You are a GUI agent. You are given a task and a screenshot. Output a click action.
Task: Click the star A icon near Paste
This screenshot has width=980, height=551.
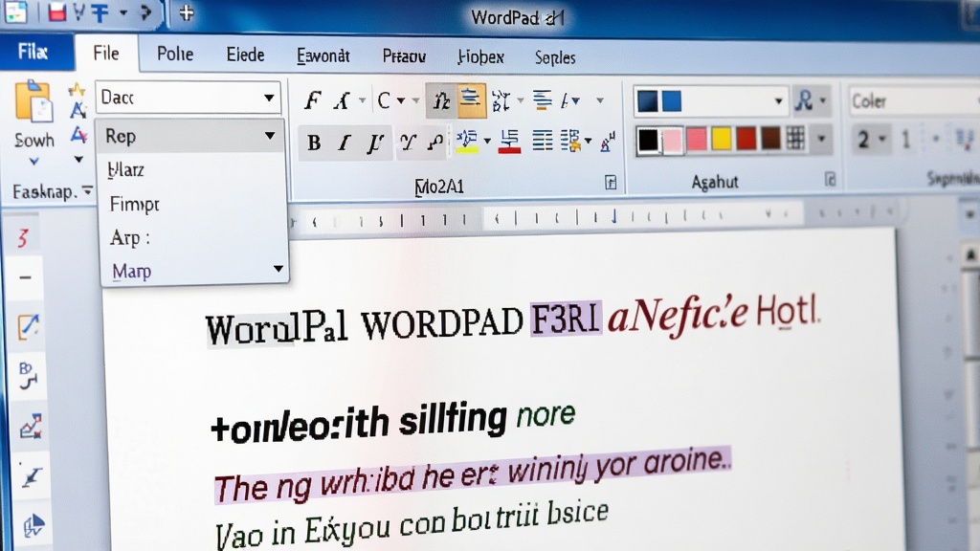(x=77, y=91)
